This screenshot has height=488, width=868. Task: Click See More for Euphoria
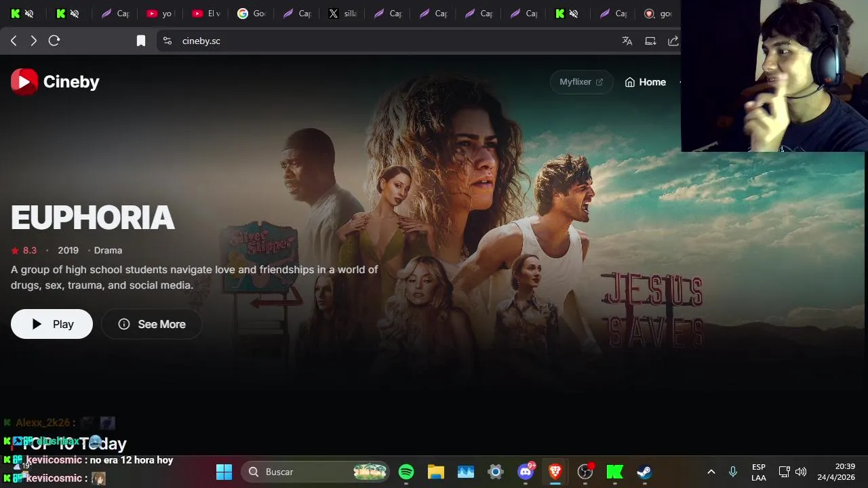pos(151,324)
